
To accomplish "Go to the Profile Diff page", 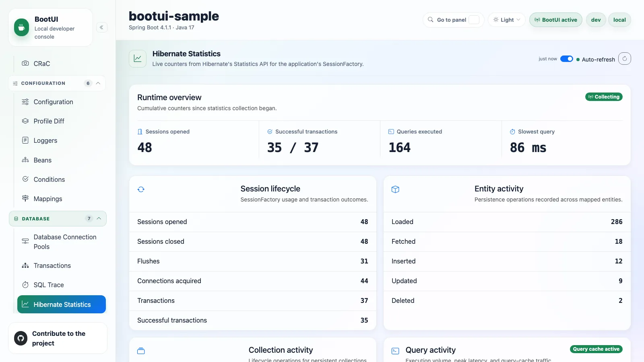I will [x=62, y=121].
